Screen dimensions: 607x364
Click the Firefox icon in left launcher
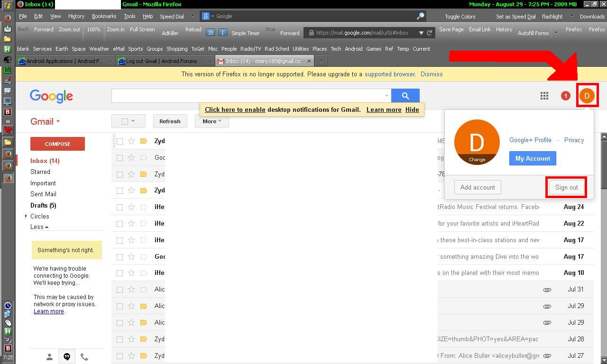coord(8,18)
